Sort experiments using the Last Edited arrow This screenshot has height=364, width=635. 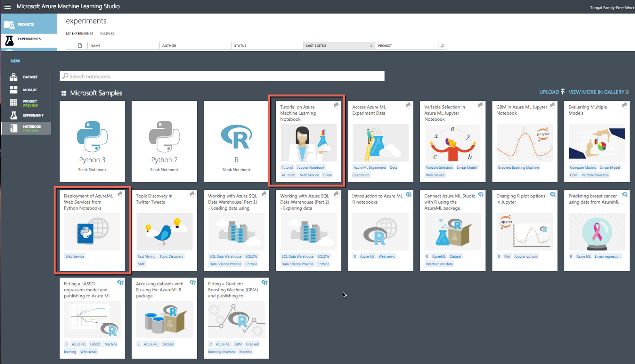click(370, 45)
